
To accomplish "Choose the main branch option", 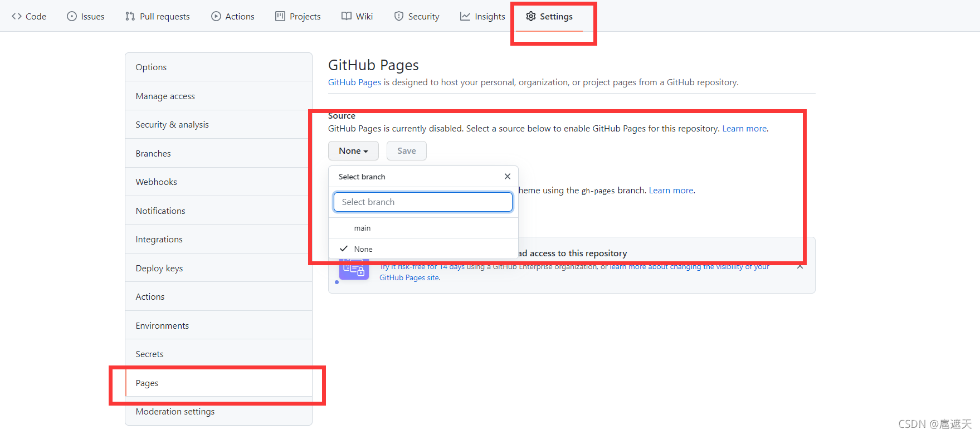I will point(423,228).
